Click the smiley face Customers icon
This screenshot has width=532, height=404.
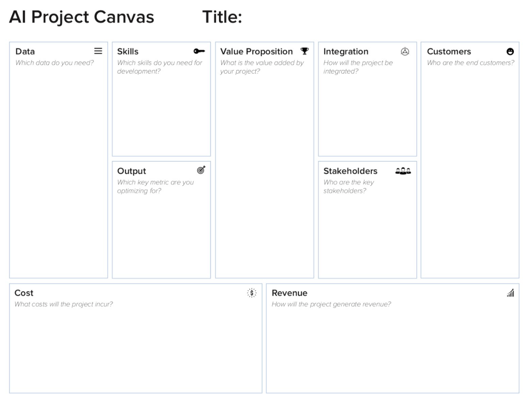click(510, 51)
